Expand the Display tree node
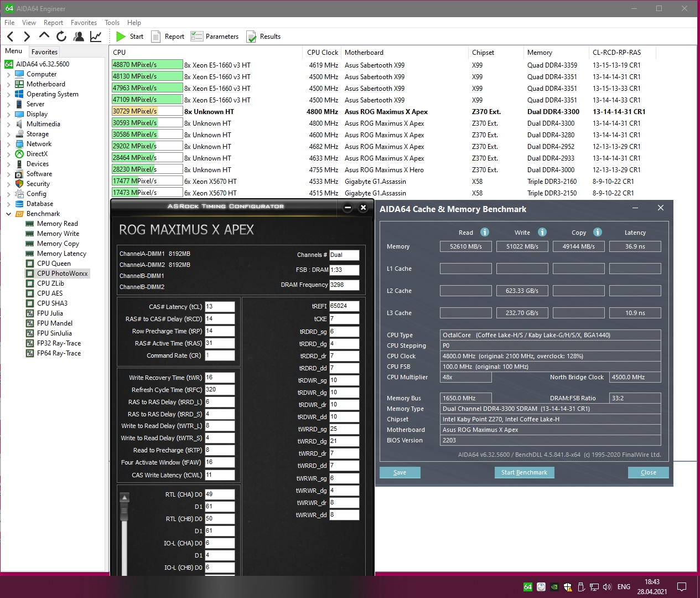 8,114
